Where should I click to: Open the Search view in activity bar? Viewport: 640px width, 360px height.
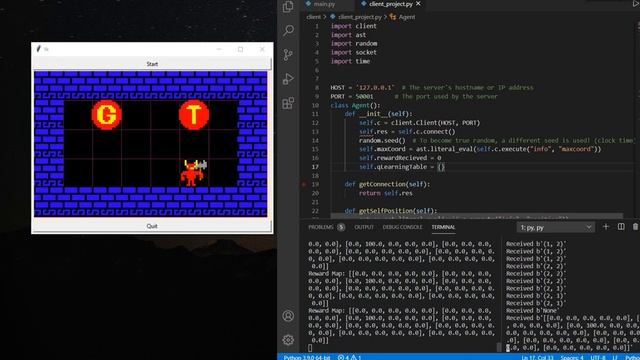(288, 30)
